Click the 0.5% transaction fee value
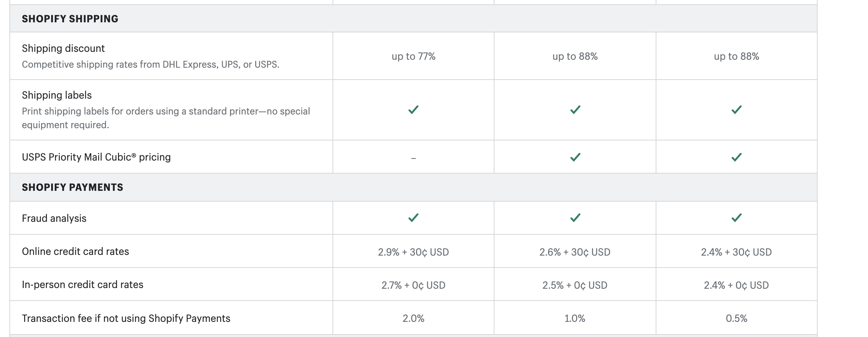 tap(737, 318)
